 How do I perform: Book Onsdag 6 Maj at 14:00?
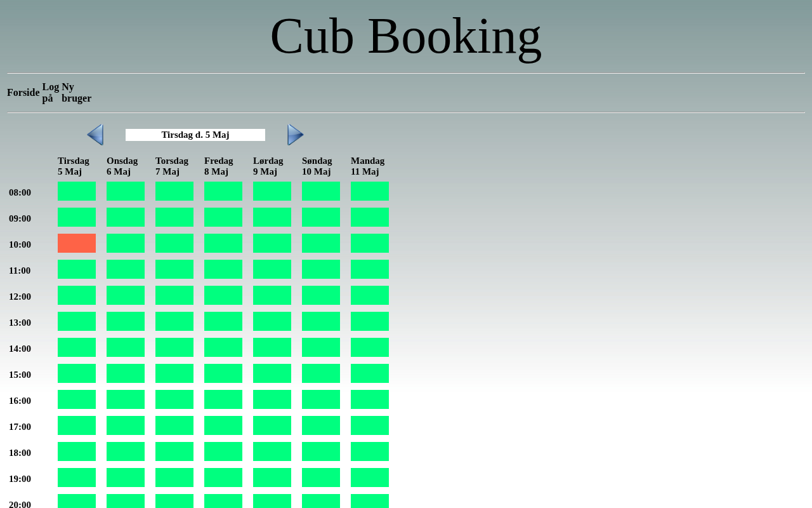(126, 347)
